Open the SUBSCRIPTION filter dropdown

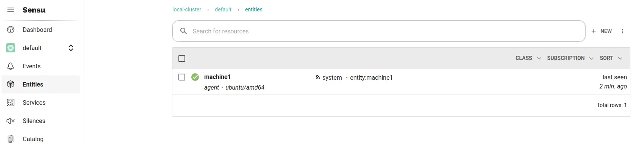570,58
